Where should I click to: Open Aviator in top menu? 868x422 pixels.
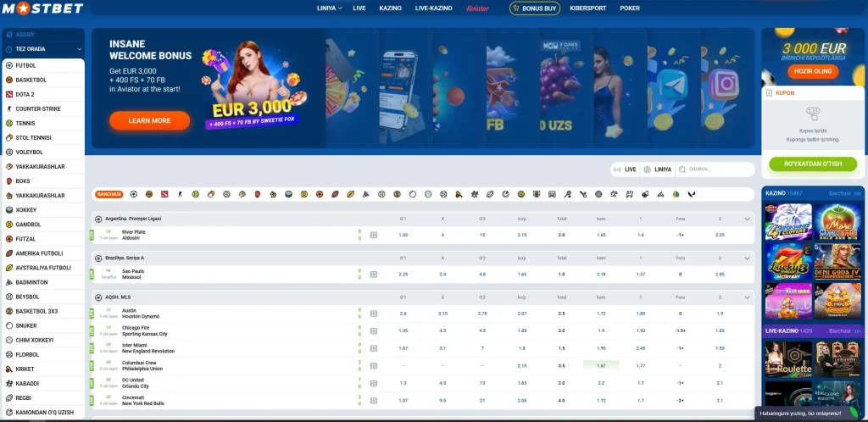coord(477,8)
